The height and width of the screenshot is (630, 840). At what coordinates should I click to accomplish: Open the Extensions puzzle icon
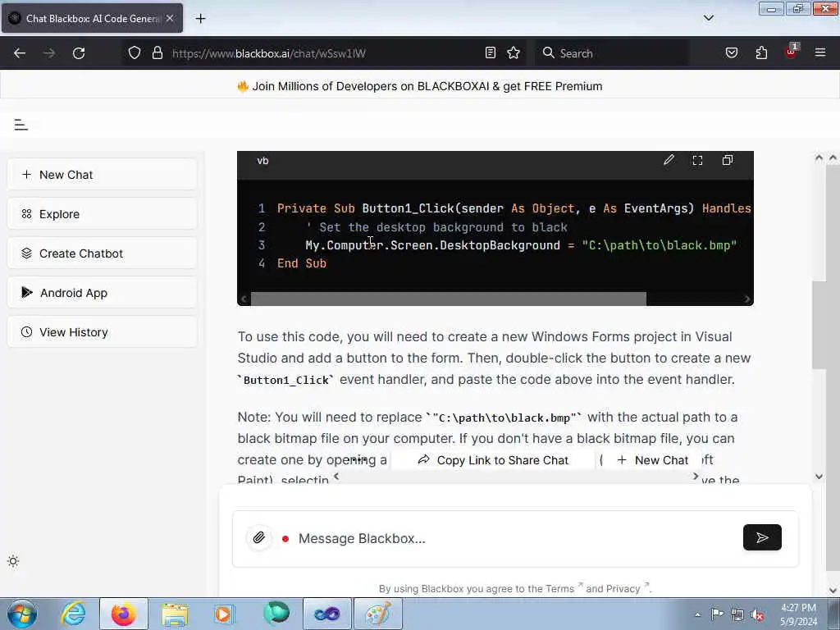coord(762,52)
